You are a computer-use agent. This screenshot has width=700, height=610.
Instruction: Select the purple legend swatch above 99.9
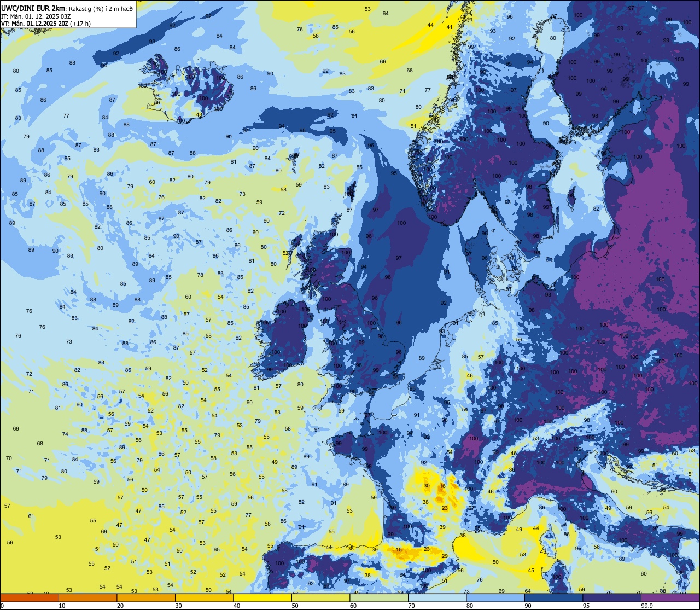670,597
